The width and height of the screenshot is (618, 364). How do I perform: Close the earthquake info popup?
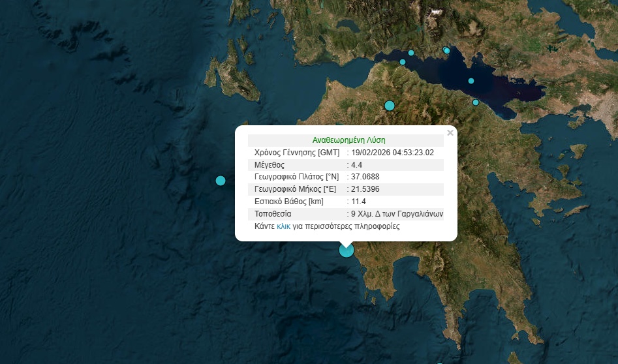[x=450, y=133]
